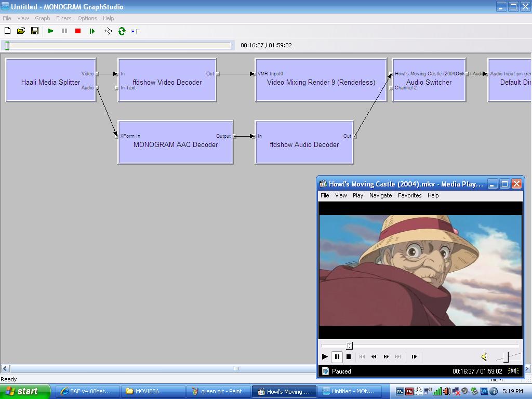Save the graph with the floppy disk icon

pos(35,31)
